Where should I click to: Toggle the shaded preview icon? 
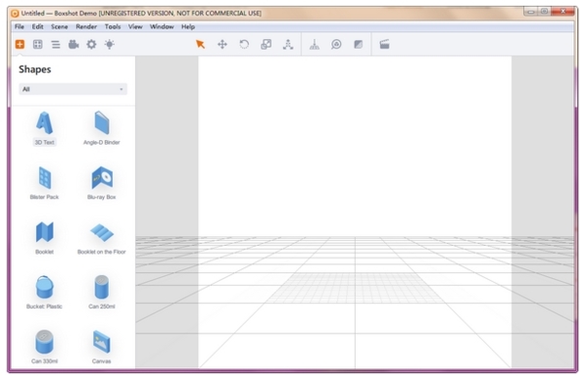coord(359,45)
